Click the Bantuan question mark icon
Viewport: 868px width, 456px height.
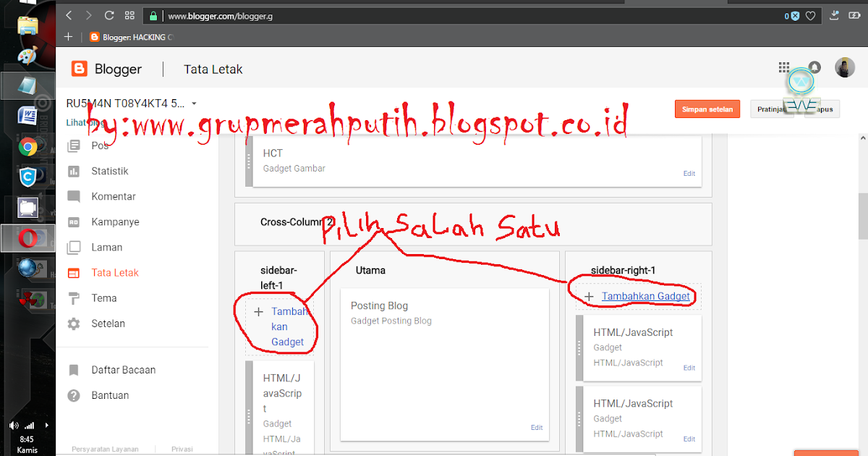click(x=74, y=395)
